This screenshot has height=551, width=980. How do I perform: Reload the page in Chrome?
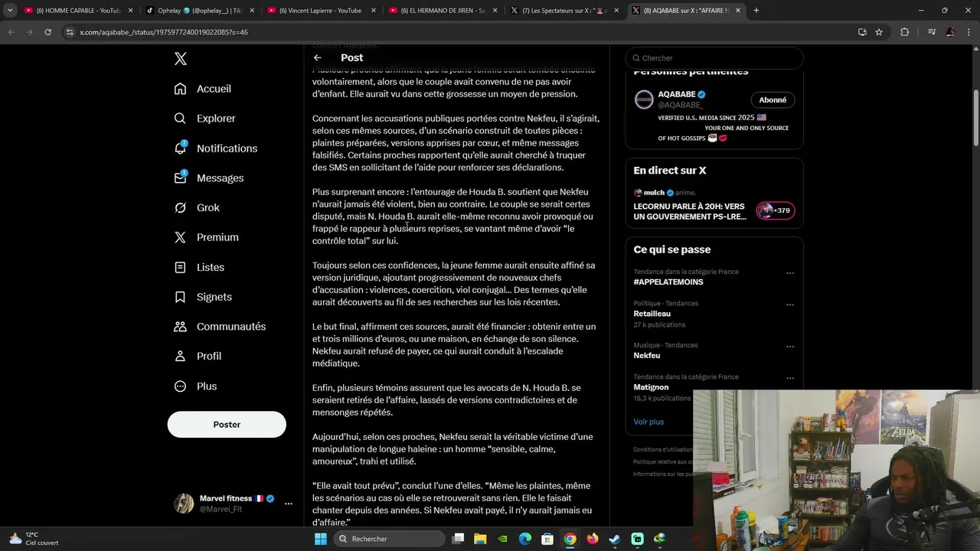coord(47,32)
